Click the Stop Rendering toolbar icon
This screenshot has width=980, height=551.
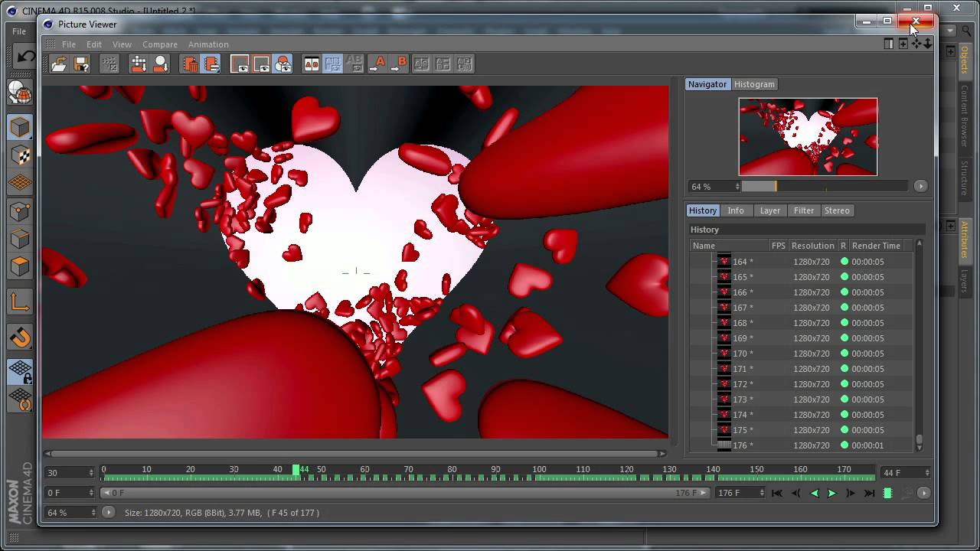[x=109, y=64]
